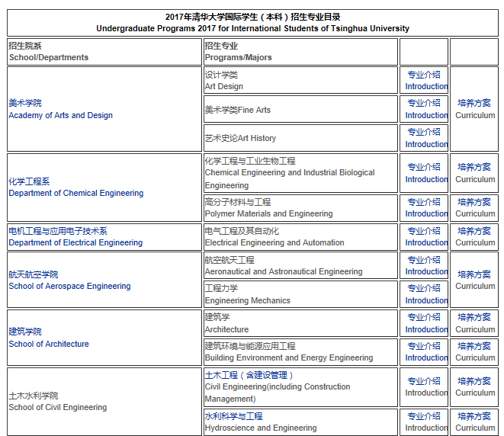Open Curriculum for Building Environment and Energy
This screenshot has height=436, width=504.
[474, 352]
